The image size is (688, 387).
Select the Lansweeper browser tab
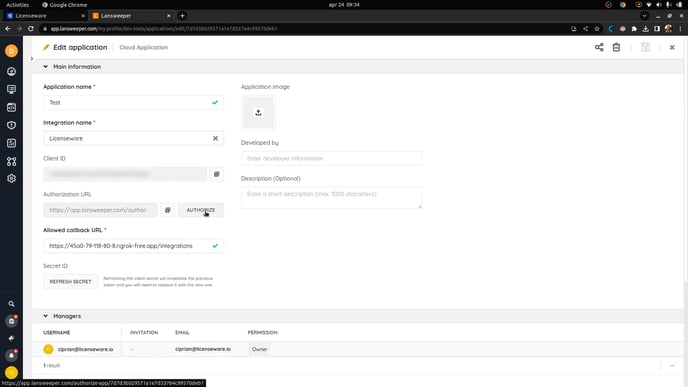click(x=131, y=16)
